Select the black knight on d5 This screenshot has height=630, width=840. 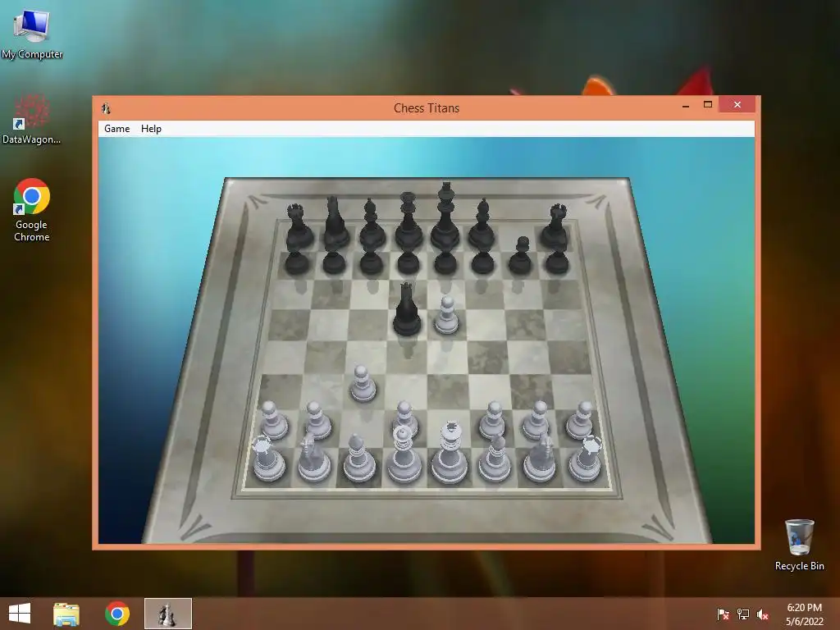point(407,311)
